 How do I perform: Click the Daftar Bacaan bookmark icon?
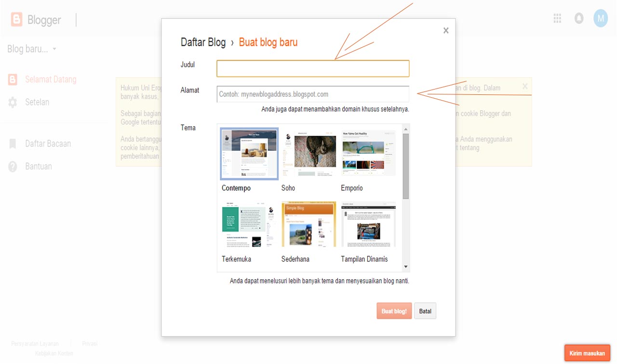(x=13, y=144)
